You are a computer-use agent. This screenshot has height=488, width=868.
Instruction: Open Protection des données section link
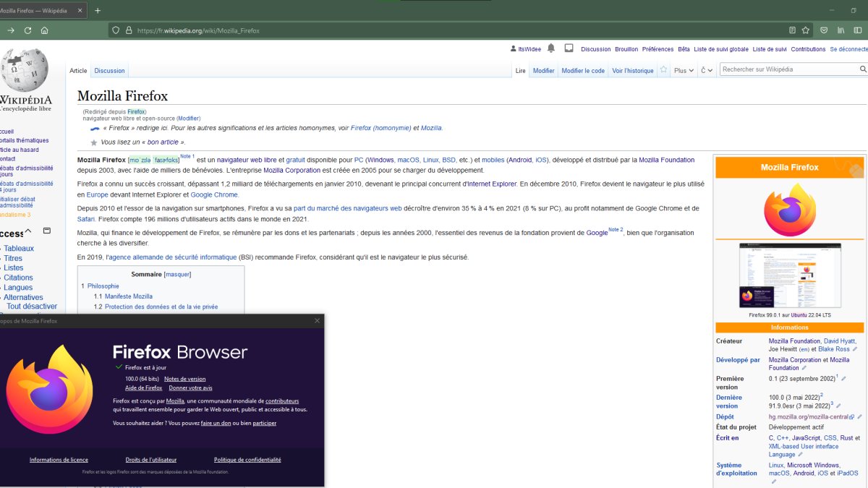coord(161,307)
